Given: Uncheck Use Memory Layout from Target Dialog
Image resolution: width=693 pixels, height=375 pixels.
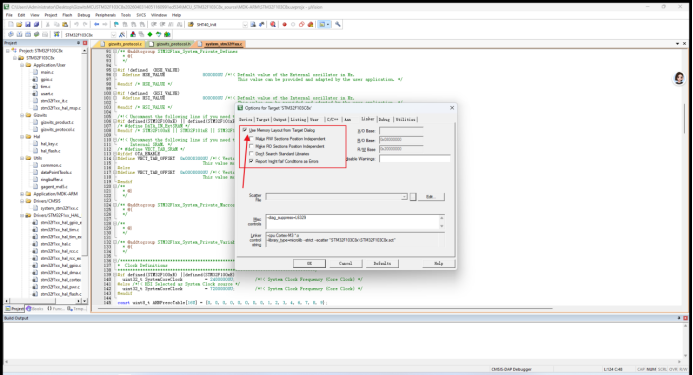Looking at the screenshot, I should tap(245, 130).
